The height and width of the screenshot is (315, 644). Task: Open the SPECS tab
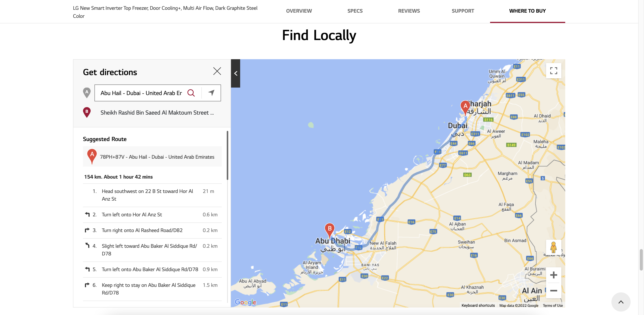point(355,11)
